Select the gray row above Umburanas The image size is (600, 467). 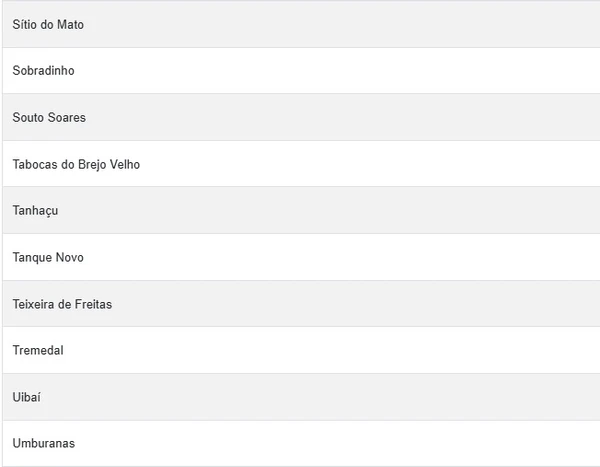(27, 397)
